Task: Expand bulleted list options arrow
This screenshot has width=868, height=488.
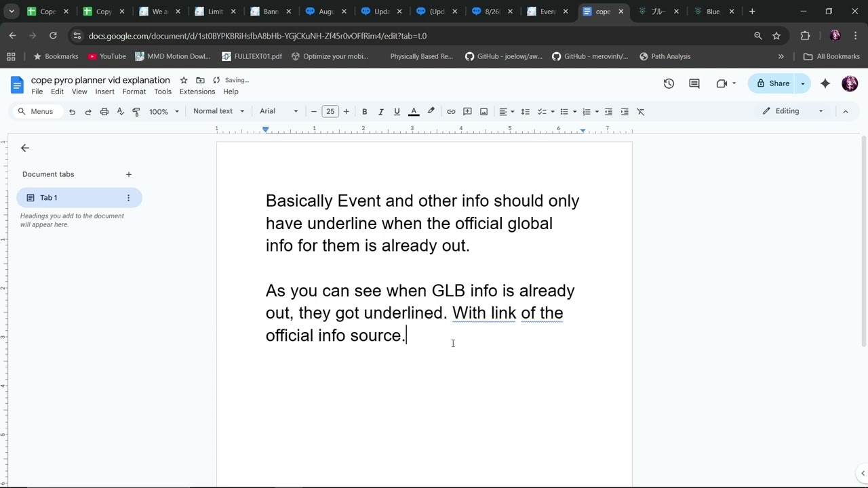Action: (574, 112)
